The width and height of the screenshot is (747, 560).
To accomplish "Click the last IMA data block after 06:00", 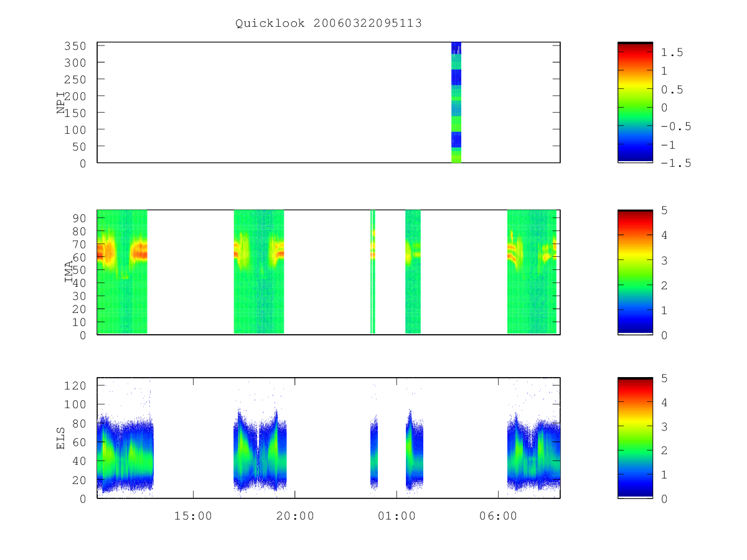I will click(x=532, y=272).
